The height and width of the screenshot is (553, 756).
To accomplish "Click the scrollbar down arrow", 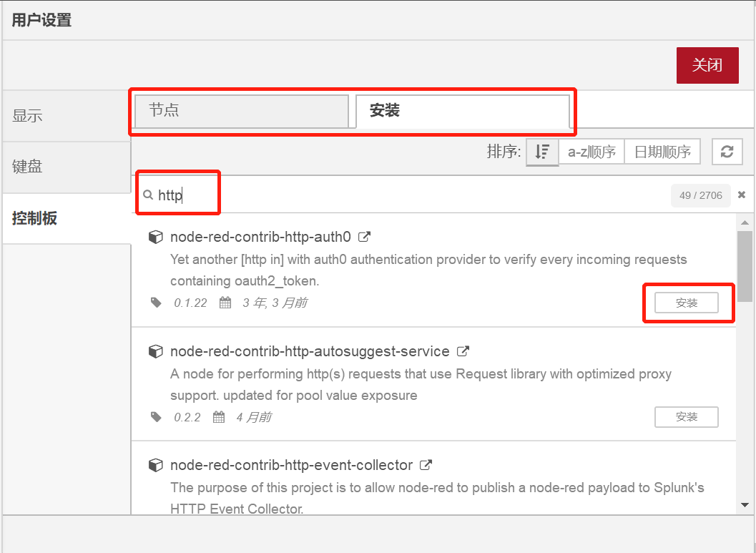I will (745, 505).
